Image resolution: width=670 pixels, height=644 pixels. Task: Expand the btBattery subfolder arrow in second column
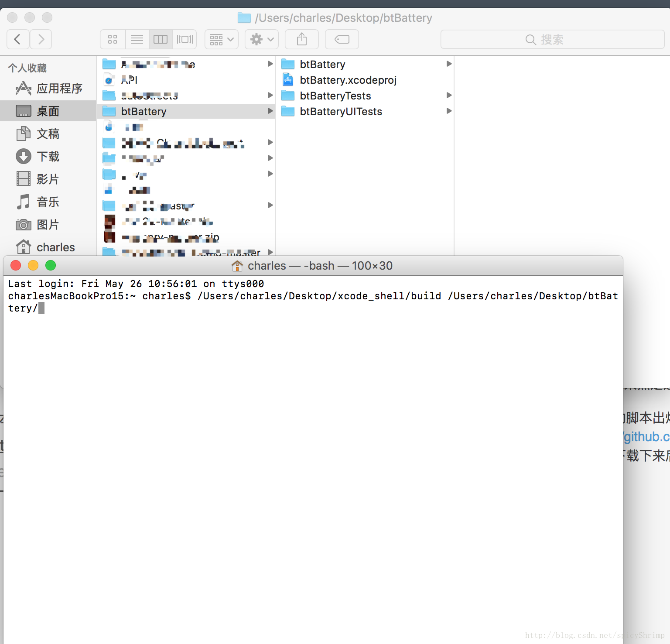(449, 64)
